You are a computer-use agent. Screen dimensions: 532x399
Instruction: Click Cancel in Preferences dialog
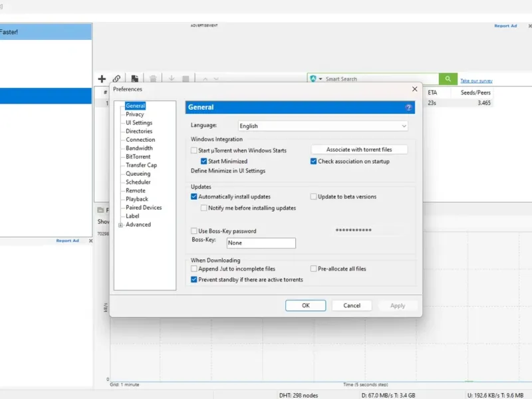[x=352, y=305]
